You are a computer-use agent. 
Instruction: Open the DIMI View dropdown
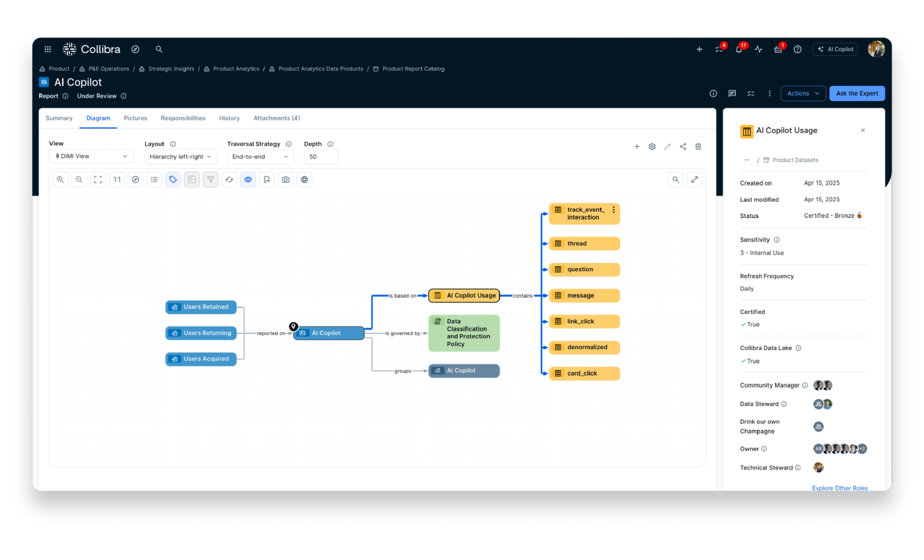click(x=91, y=156)
